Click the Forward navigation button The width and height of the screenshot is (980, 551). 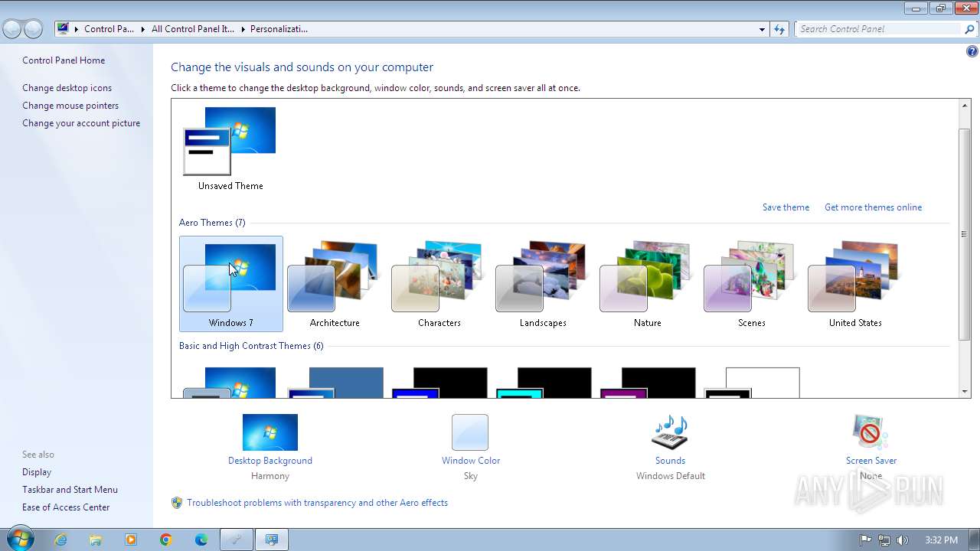33,29
